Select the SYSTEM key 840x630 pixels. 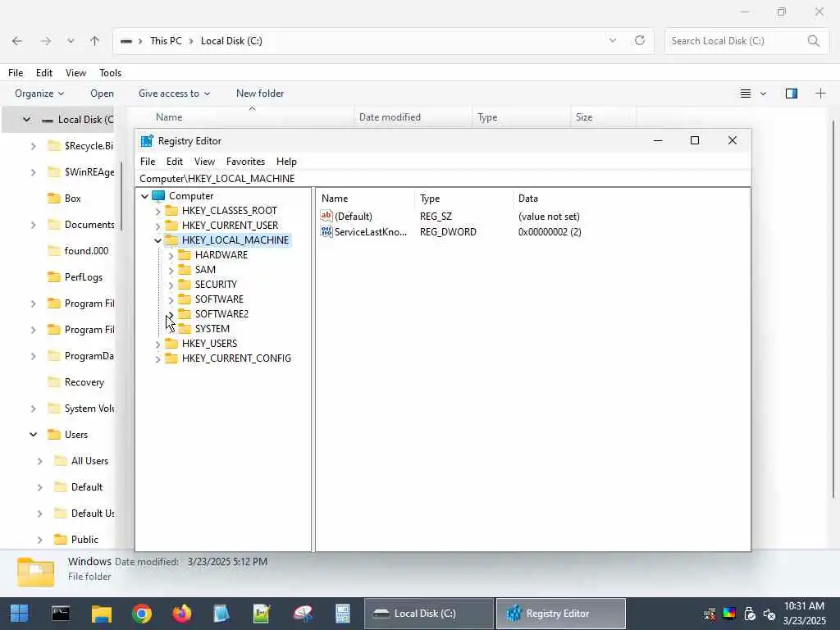212,329
